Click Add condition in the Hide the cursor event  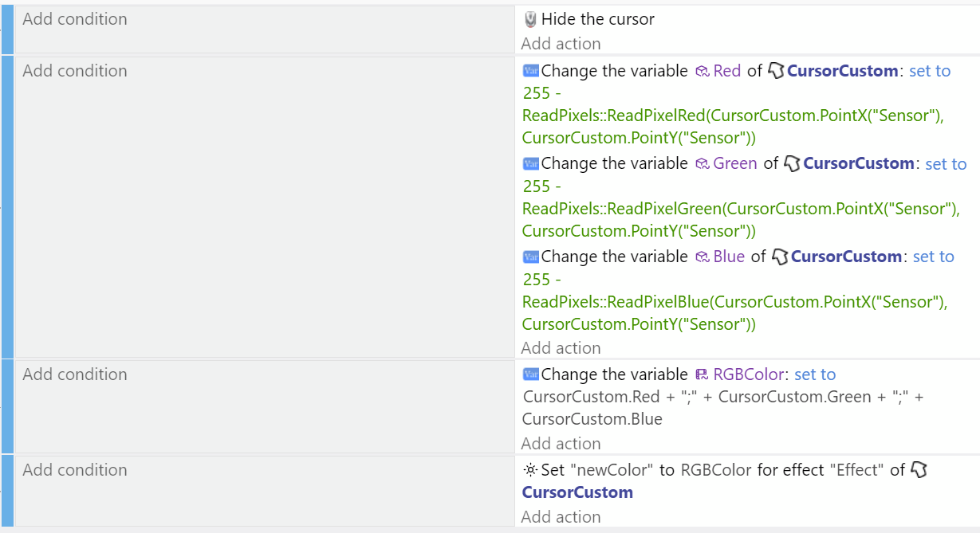coord(75,19)
